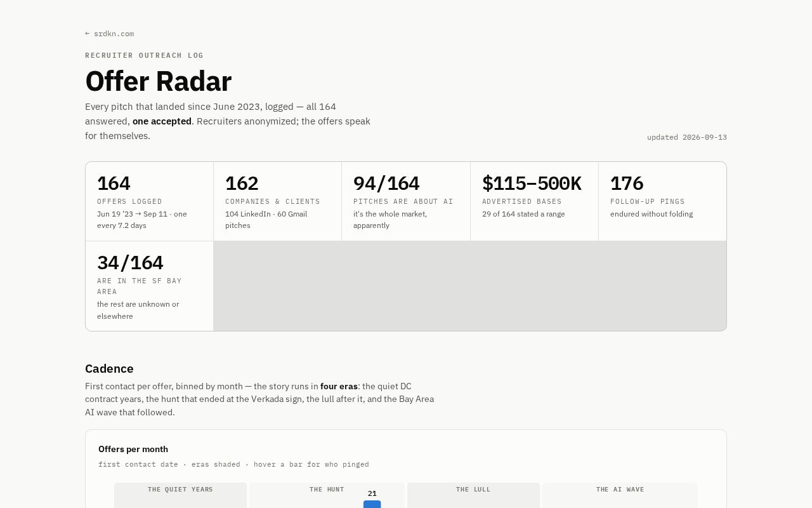Click the 'updated 2026-09-13' timestamp

pyautogui.click(x=687, y=137)
